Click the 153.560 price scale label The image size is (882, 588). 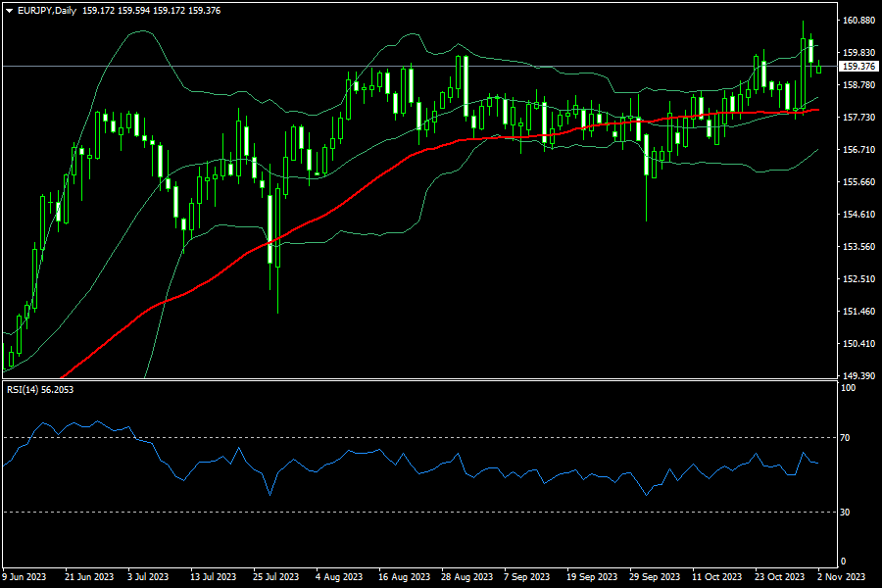(x=858, y=246)
